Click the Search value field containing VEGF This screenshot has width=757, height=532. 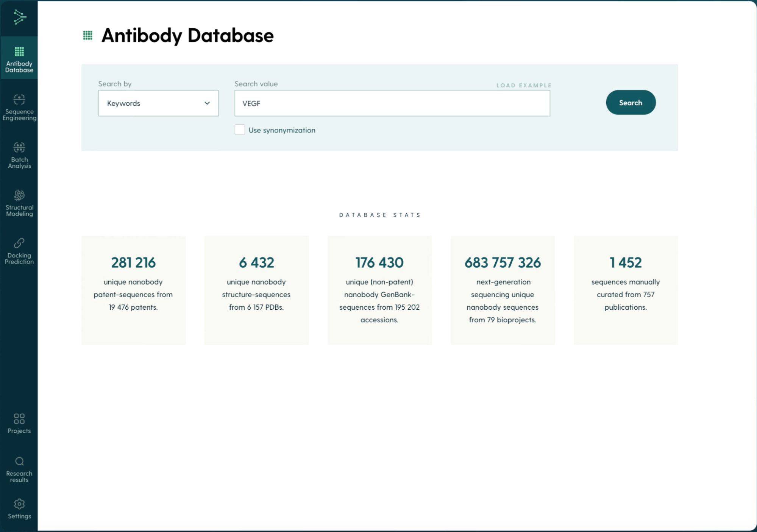[x=392, y=103]
